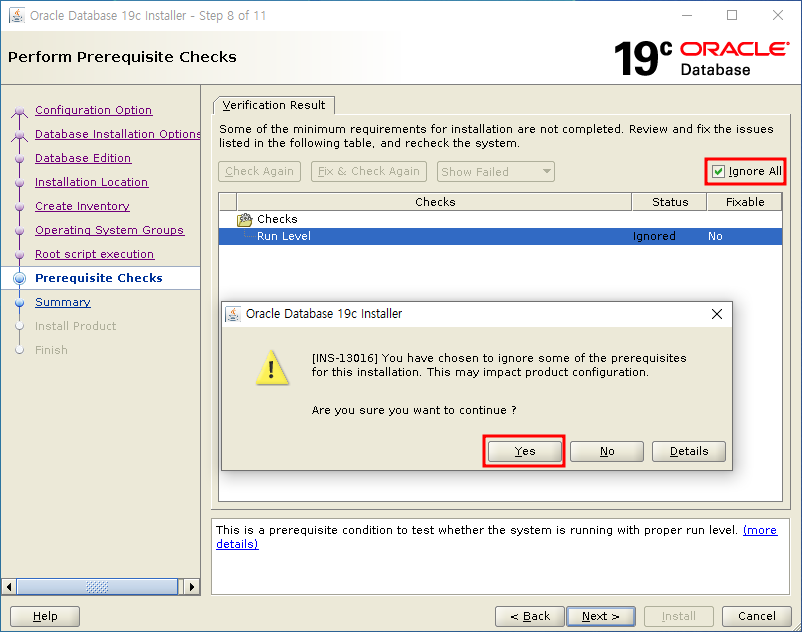
Task: Confirm with Yes in the INS-13016 dialog
Action: tap(524, 451)
